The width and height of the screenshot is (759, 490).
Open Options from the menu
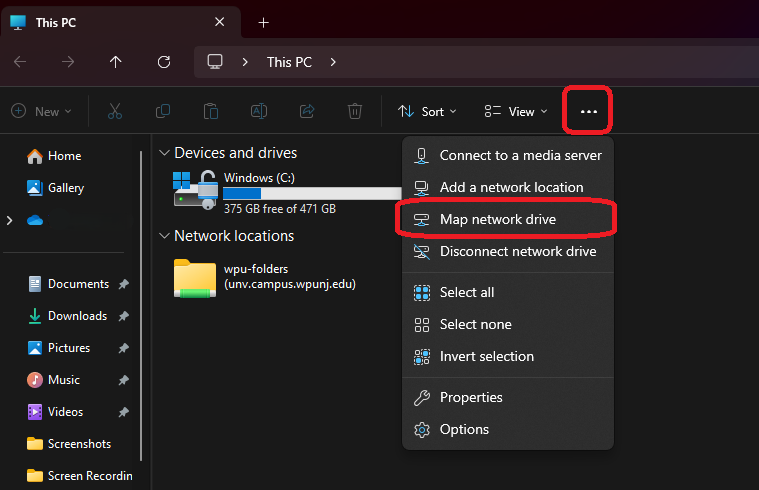click(508, 429)
